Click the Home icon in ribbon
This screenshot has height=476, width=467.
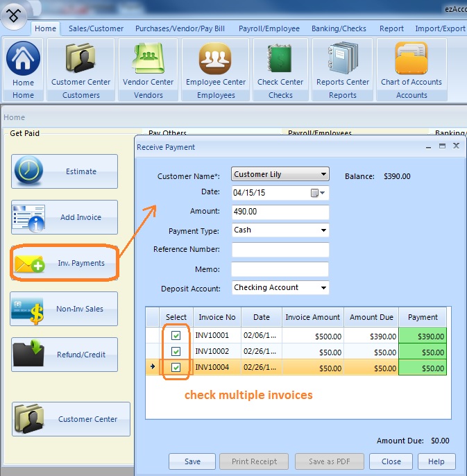coord(23,60)
